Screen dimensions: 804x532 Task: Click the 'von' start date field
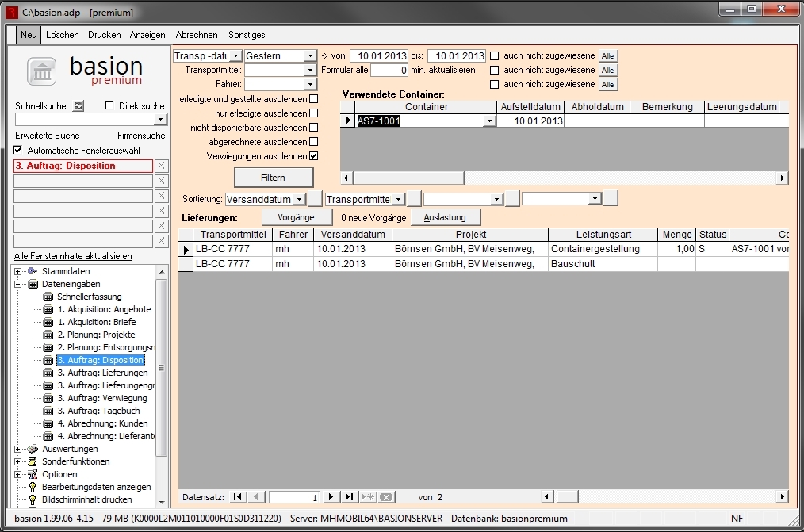click(378, 56)
